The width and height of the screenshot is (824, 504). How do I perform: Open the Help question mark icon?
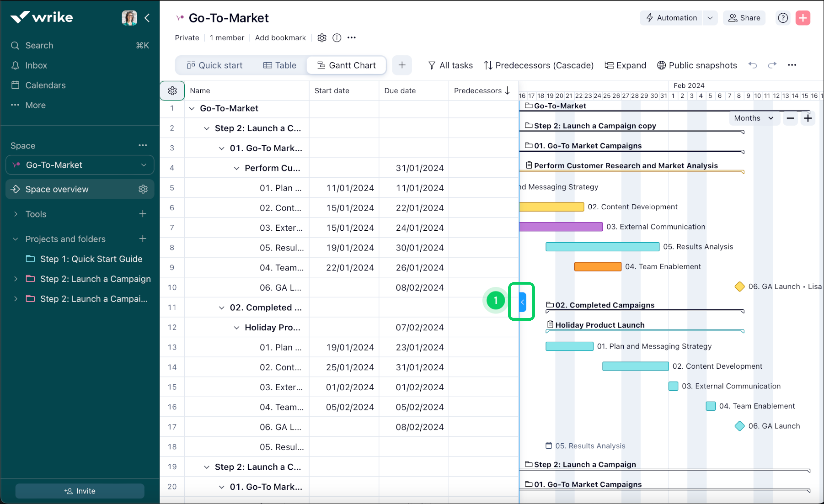coord(783,18)
